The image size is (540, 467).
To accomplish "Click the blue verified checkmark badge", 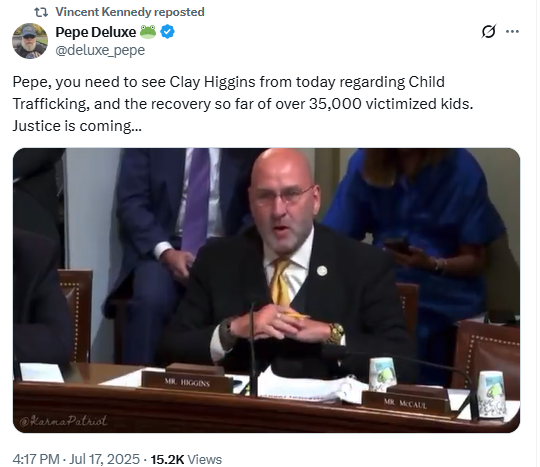I will [x=168, y=32].
